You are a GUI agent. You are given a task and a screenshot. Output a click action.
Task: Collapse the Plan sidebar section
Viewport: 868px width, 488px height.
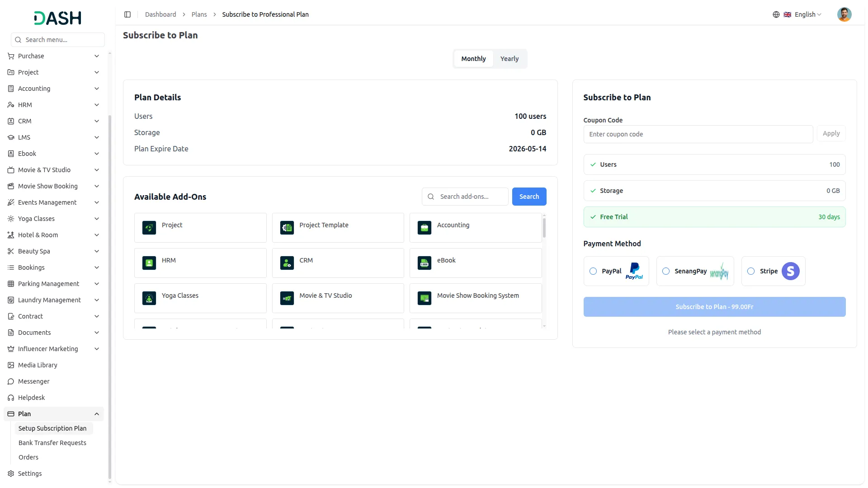(53, 414)
